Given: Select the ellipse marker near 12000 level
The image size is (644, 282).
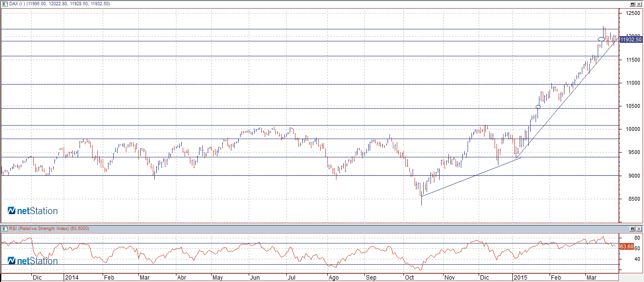Looking at the screenshot, I should point(601,39).
